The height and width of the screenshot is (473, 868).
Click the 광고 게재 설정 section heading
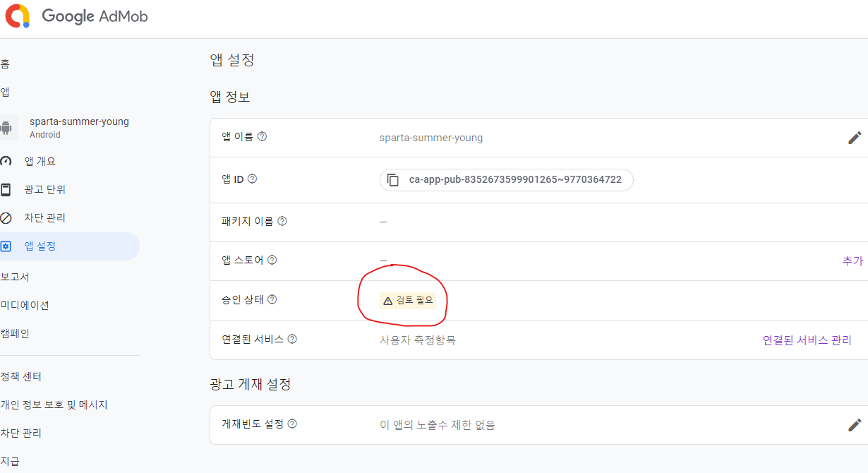(251, 384)
